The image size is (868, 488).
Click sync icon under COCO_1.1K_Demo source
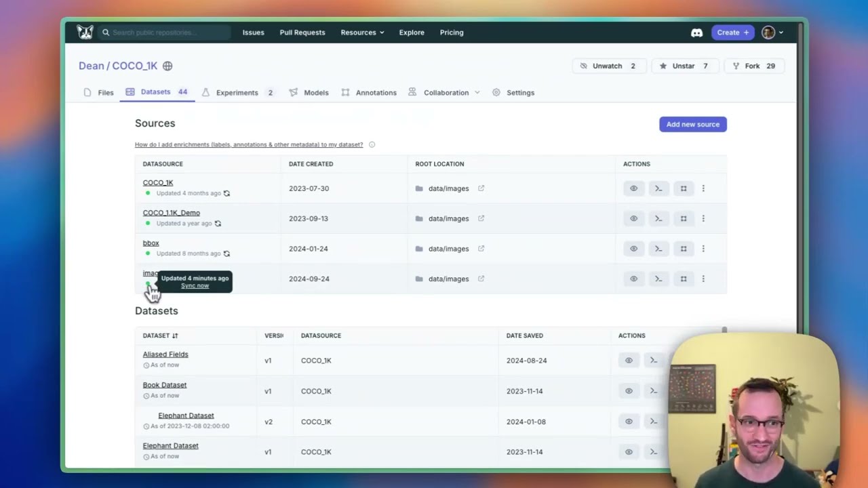pyautogui.click(x=218, y=224)
